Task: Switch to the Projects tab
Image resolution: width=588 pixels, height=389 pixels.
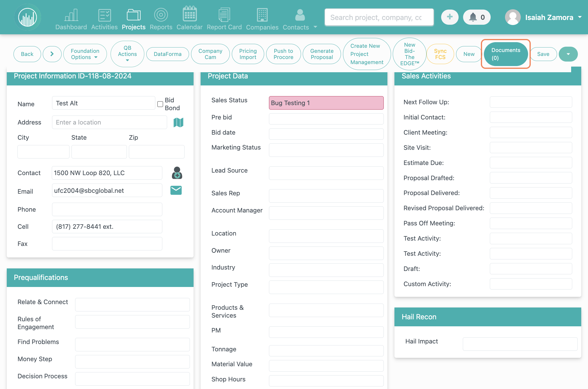Action: coord(134,19)
